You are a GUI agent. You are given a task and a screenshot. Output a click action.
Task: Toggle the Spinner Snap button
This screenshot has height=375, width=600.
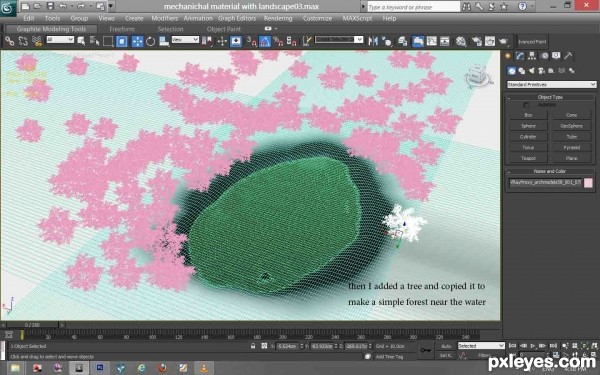pos(292,41)
